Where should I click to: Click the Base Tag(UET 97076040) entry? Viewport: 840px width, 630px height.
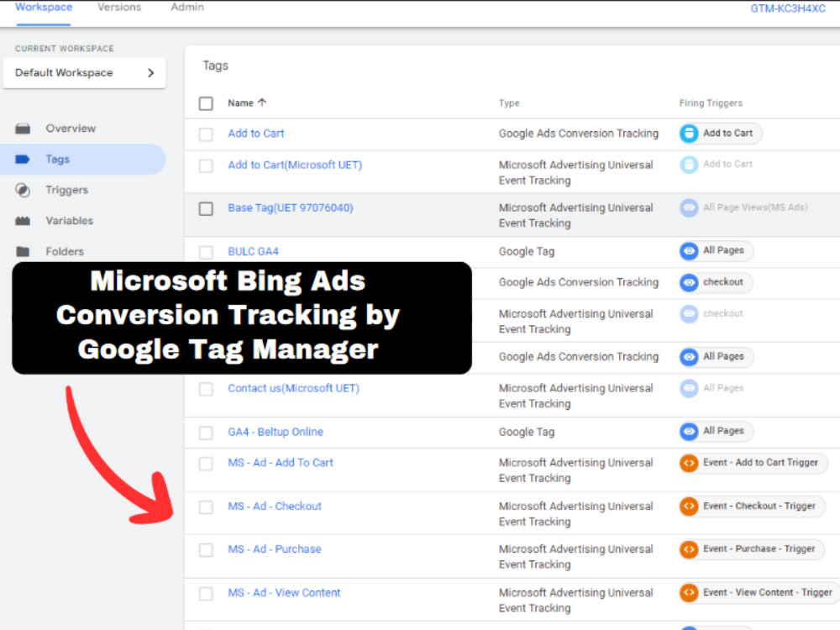pos(290,207)
